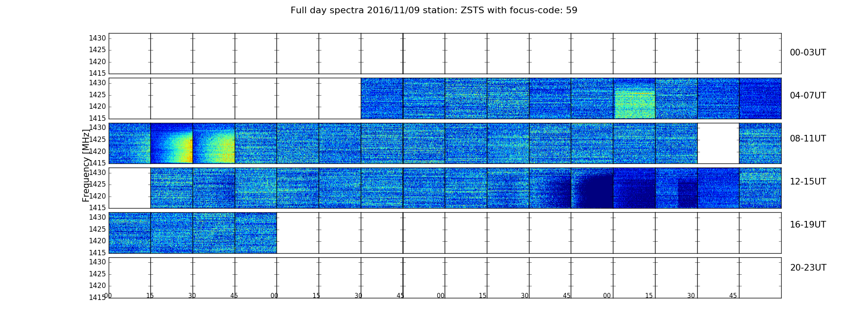Click the 1425 tick in the 04-07UT row

98,95
